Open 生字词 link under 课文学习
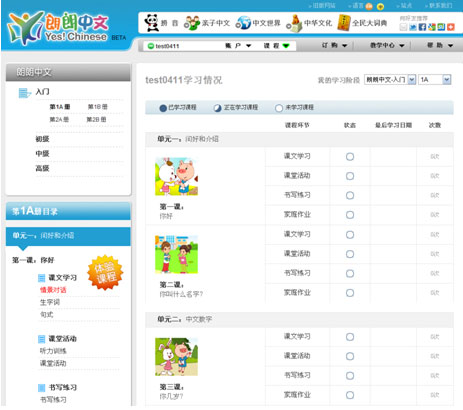463x410 pixels. point(50,302)
